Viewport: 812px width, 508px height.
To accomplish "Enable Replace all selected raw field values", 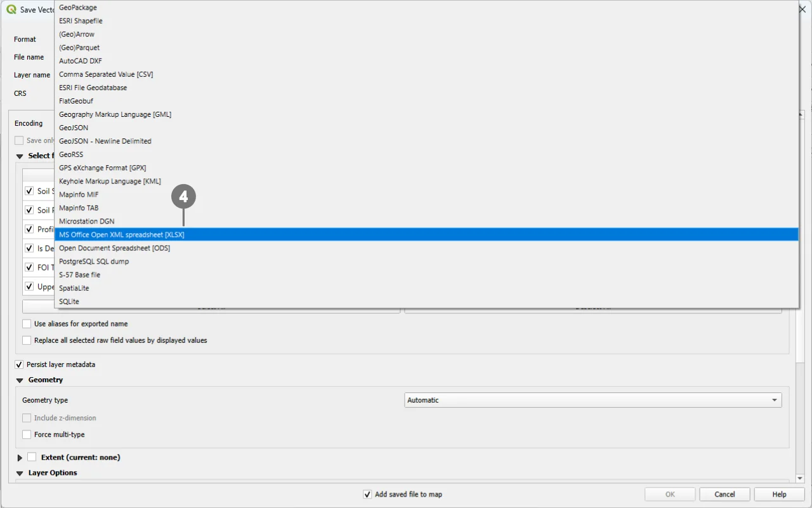I will (x=27, y=340).
